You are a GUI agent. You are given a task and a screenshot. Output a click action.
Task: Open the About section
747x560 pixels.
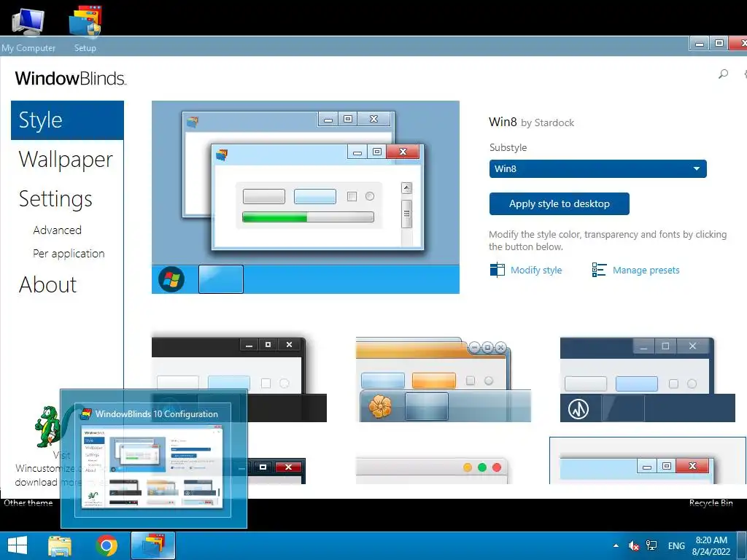pyautogui.click(x=47, y=285)
